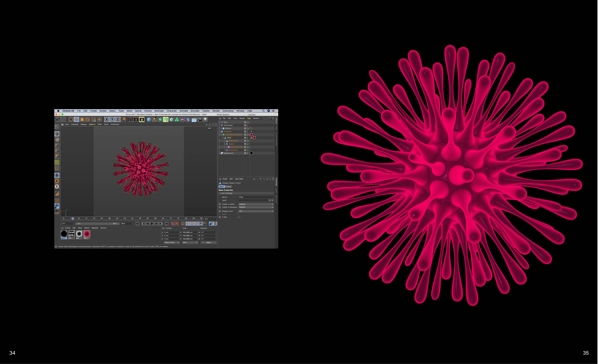The image size is (598, 364).
Task: Click the blue Cube primitive icon
Action: click(149, 120)
